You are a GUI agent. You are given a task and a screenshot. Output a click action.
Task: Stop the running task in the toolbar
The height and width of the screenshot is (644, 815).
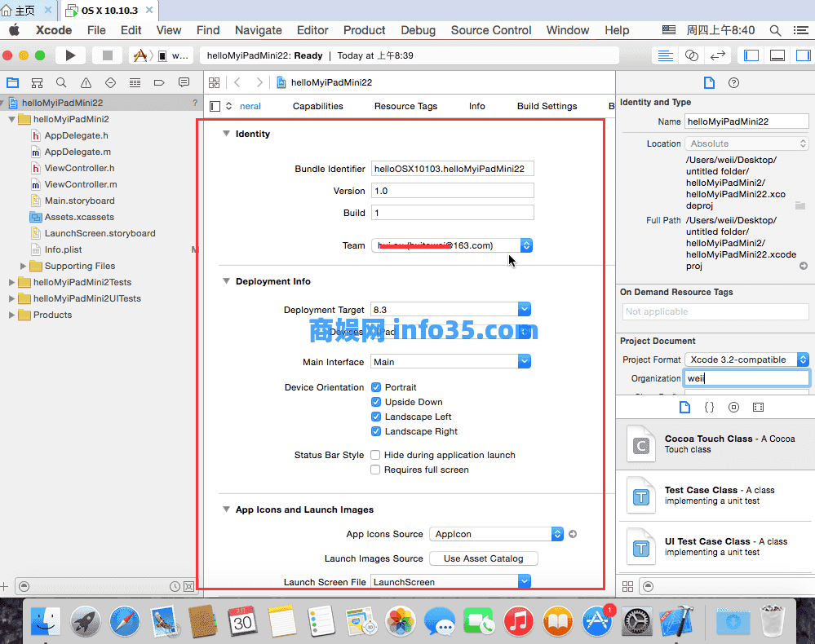pos(107,55)
